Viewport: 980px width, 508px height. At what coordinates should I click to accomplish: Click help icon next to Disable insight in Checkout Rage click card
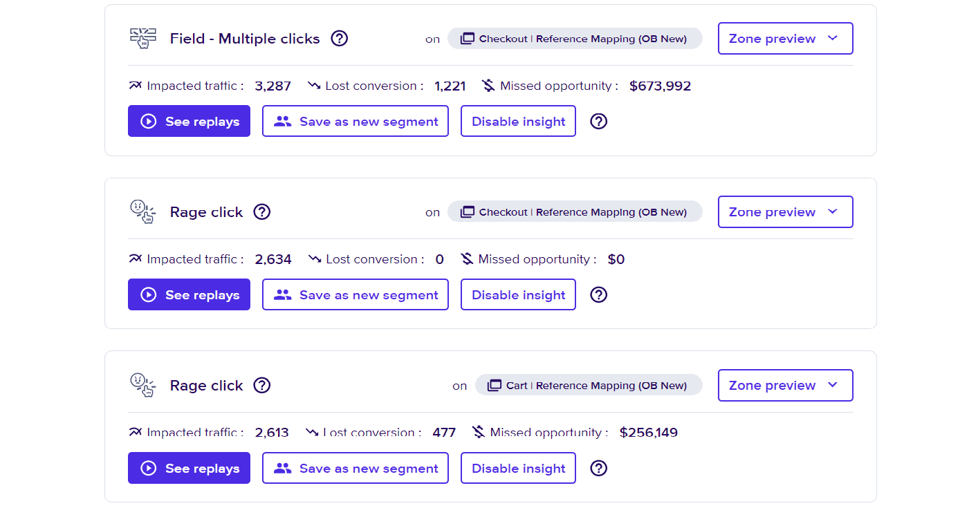pyautogui.click(x=599, y=295)
